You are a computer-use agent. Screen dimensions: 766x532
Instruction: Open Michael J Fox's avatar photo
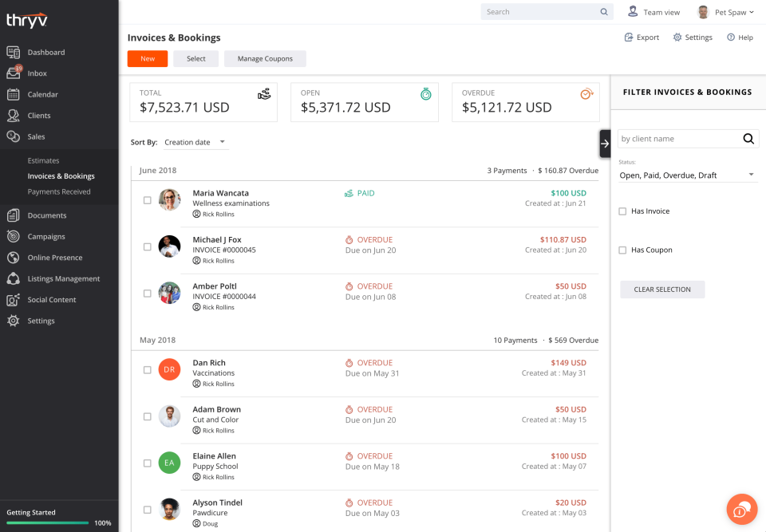[169, 246]
